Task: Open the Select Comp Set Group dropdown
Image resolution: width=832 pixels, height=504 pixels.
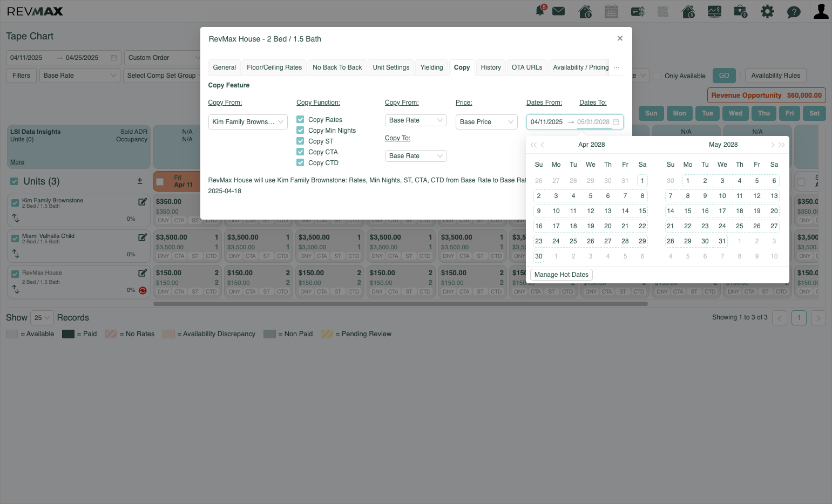Action: coord(162,76)
